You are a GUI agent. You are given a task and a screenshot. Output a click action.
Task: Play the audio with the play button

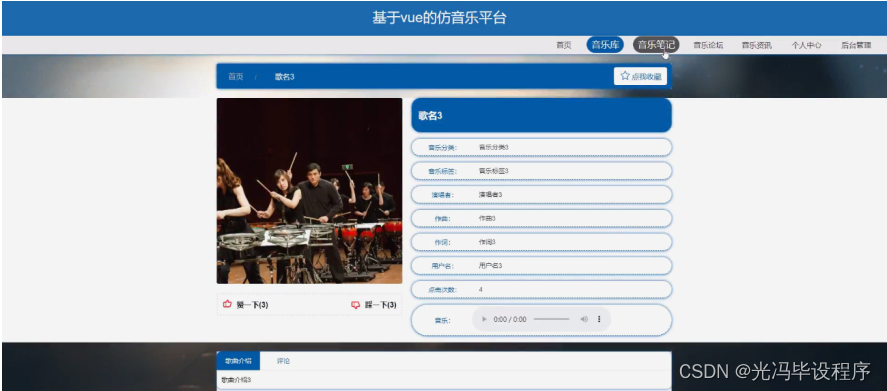click(484, 319)
